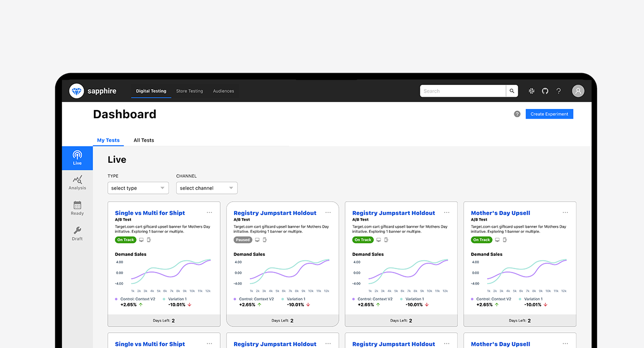This screenshot has width=644, height=348.
Task: Open first-row Single vs Multi for Shipt title
Action: (150, 213)
